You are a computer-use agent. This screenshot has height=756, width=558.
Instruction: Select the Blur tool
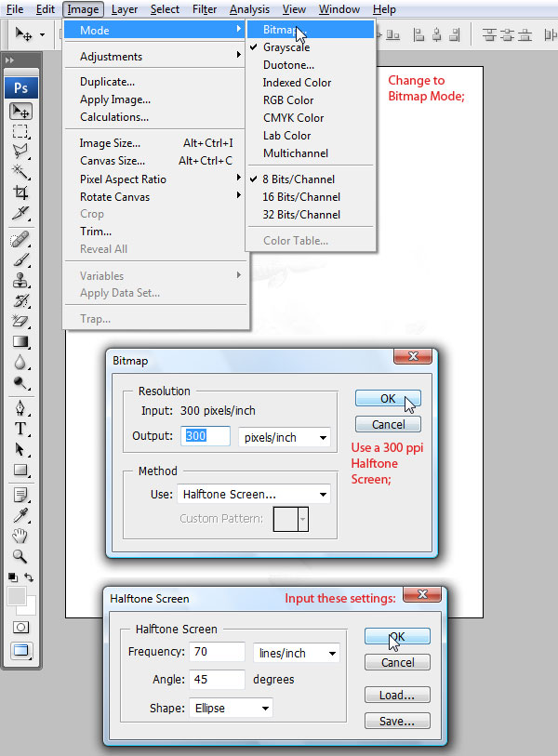click(20, 362)
